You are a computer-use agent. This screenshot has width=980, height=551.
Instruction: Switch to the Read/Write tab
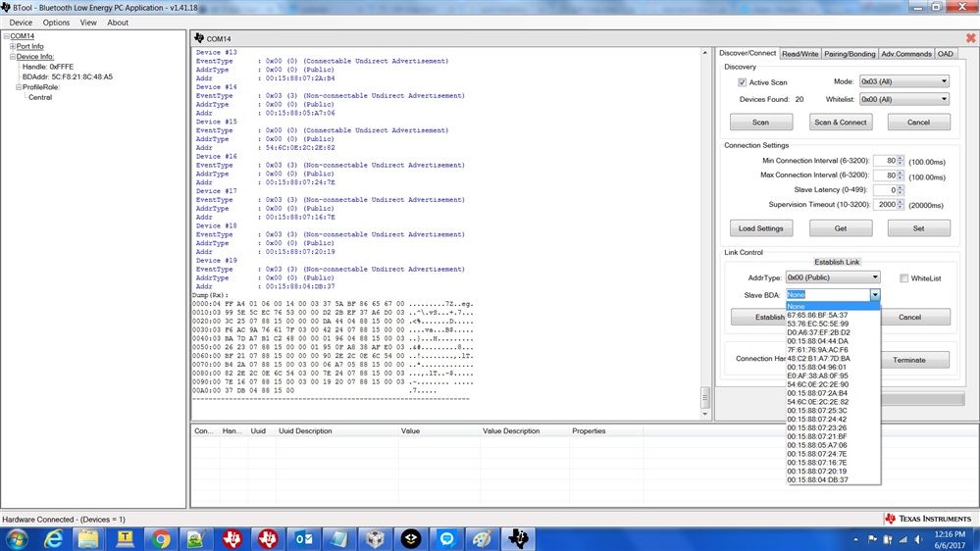click(800, 54)
